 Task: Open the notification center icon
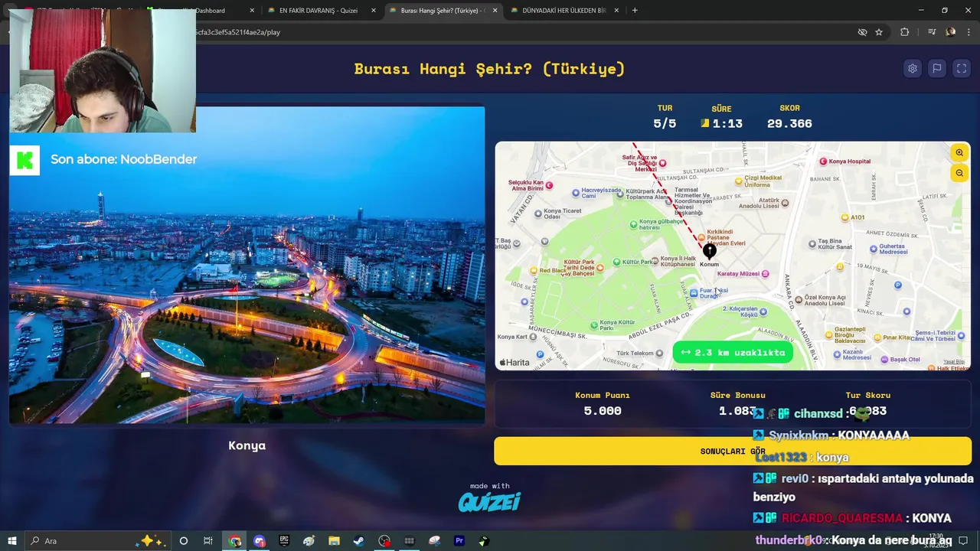(963, 541)
